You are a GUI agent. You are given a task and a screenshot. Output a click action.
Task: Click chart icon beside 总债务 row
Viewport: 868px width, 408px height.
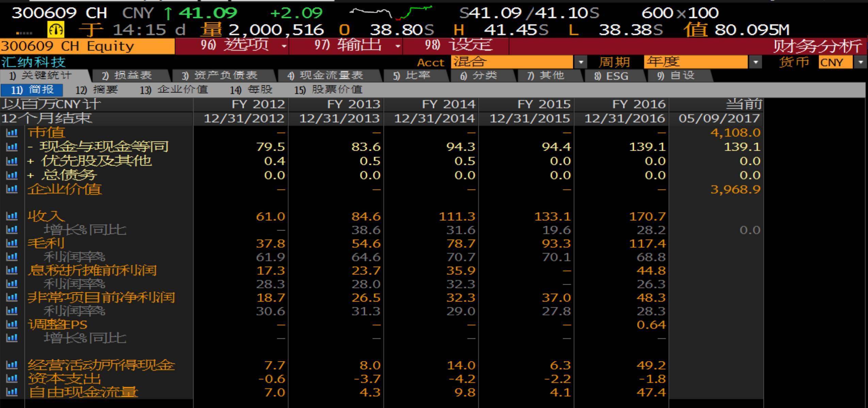click(12, 175)
